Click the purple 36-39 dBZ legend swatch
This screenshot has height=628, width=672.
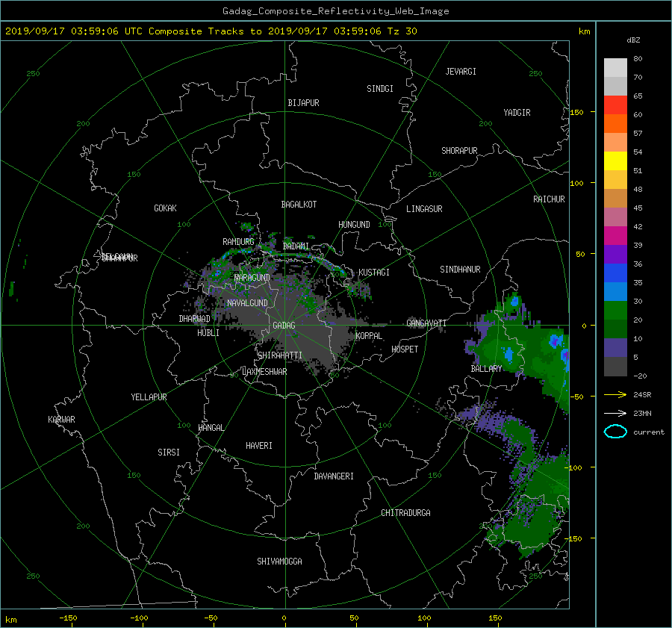point(615,254)
